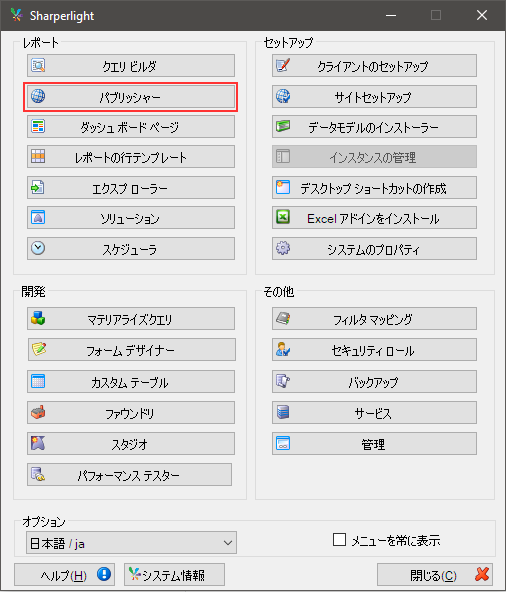Open サービス button
The width and height of the screenshot is (506, 592).
tap(374, 413)
